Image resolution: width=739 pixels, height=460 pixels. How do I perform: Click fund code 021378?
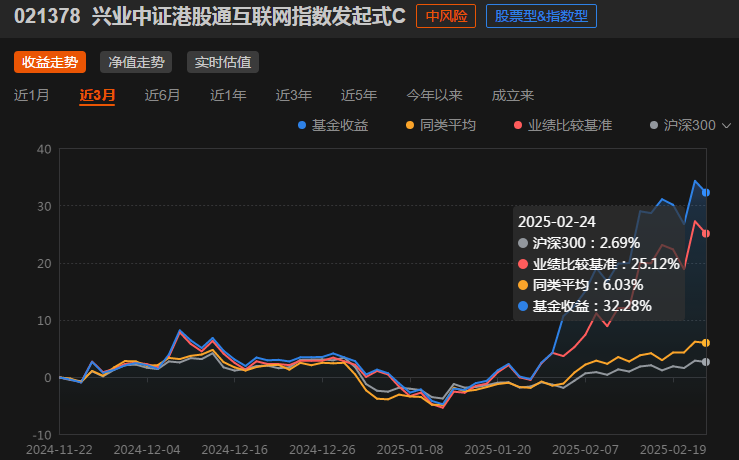click(47, 16)
